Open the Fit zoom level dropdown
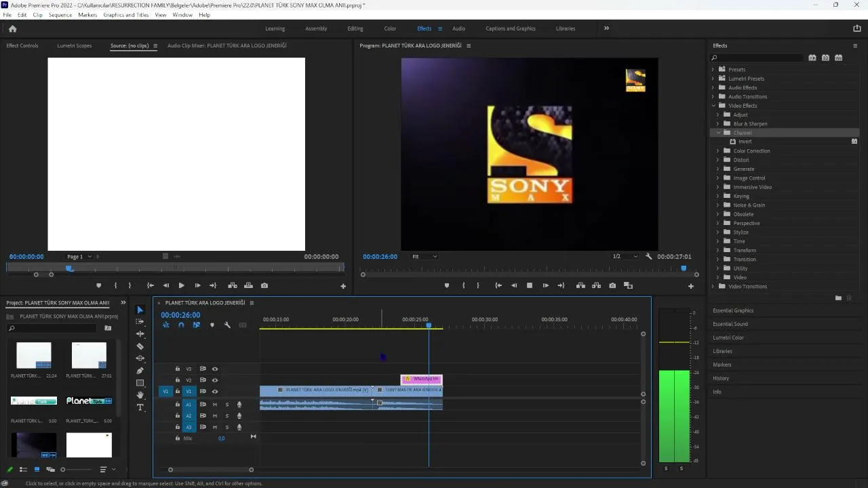The image size is (868, 488). 425,257
